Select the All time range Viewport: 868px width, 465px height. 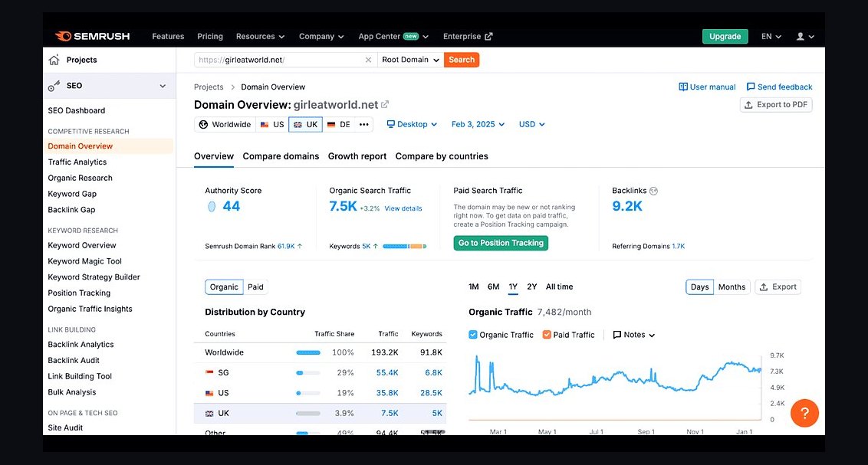click(559, 287)
